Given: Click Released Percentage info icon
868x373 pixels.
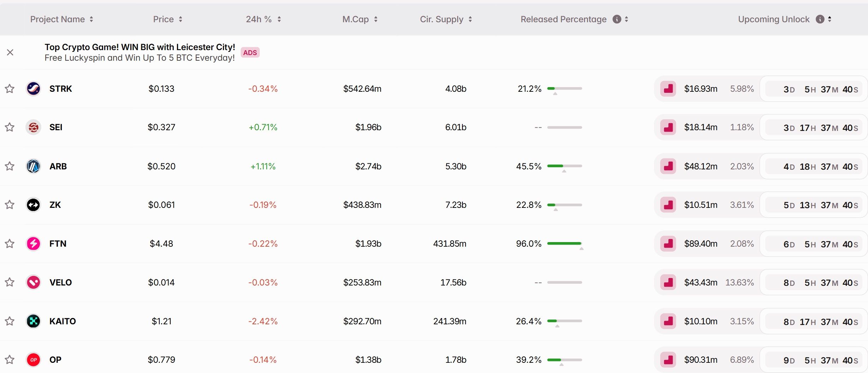Looking at the screenshot, I should [616, 19].
